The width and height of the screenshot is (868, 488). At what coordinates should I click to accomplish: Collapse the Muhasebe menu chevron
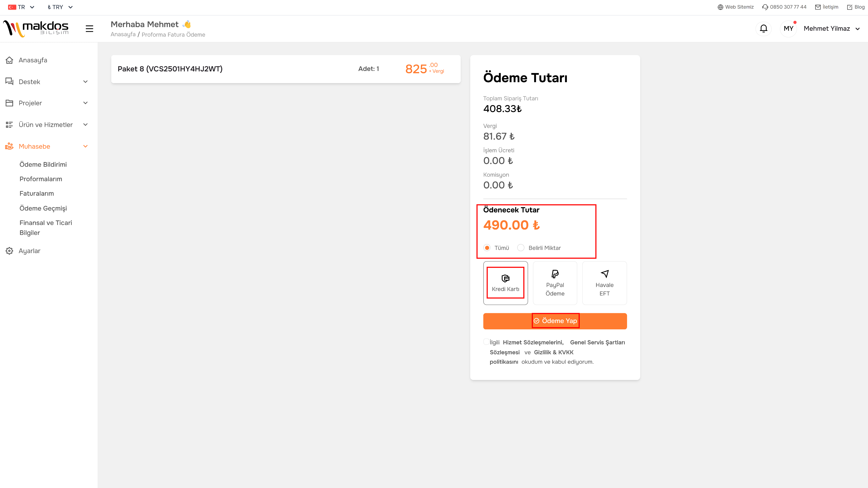coord(86,146)
